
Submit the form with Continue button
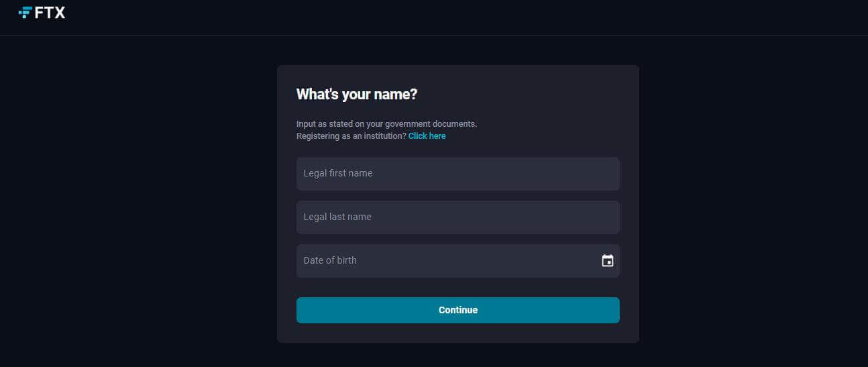[x=458, y=310]
